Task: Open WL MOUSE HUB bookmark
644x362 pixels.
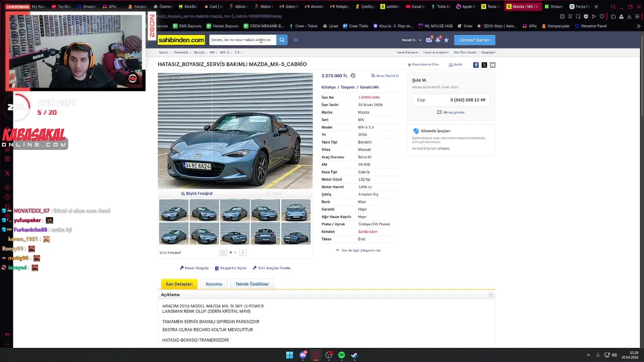Action: tap(435, 26)
